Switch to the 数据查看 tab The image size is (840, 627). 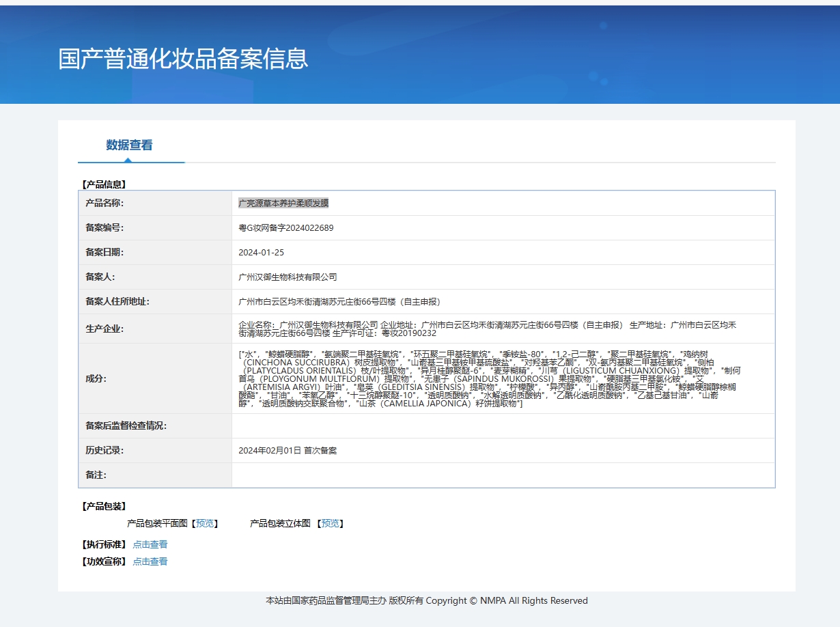coord(129,145)
